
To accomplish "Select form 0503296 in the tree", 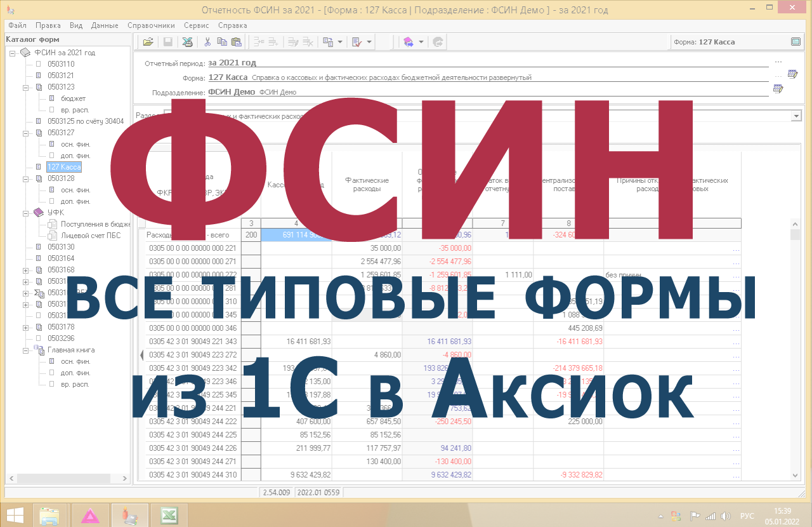I will coord(61,338).
